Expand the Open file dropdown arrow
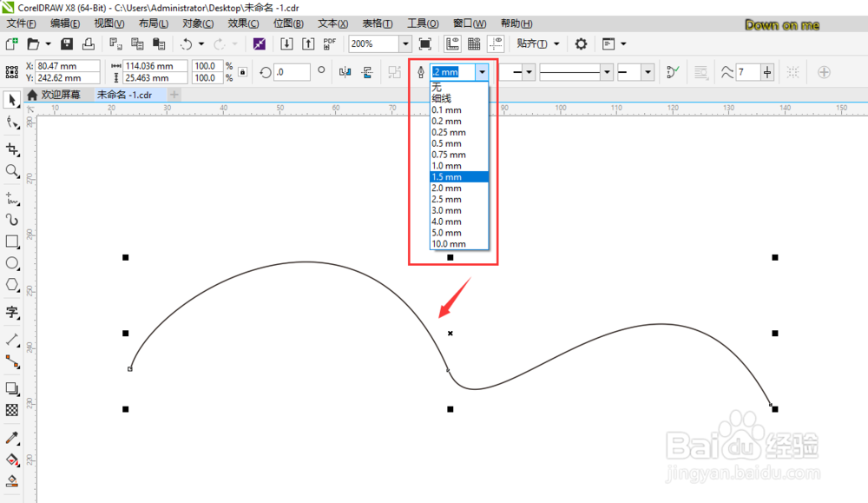868x503 pixels. coord(48,43)
